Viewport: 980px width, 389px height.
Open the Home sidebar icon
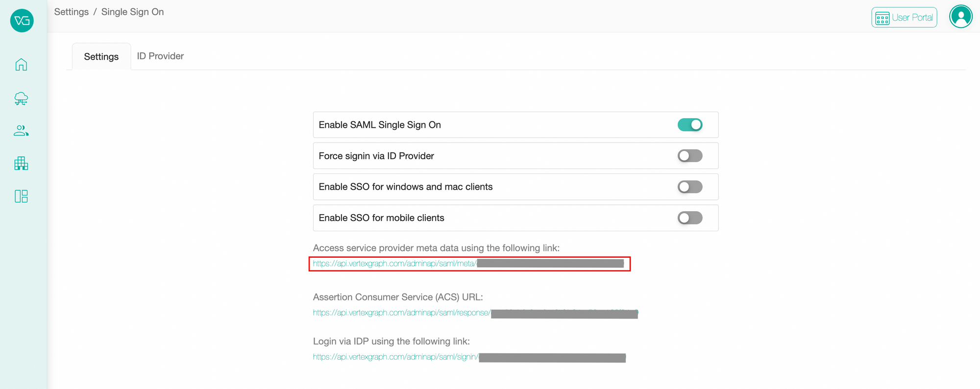click(x=21, y=65)
